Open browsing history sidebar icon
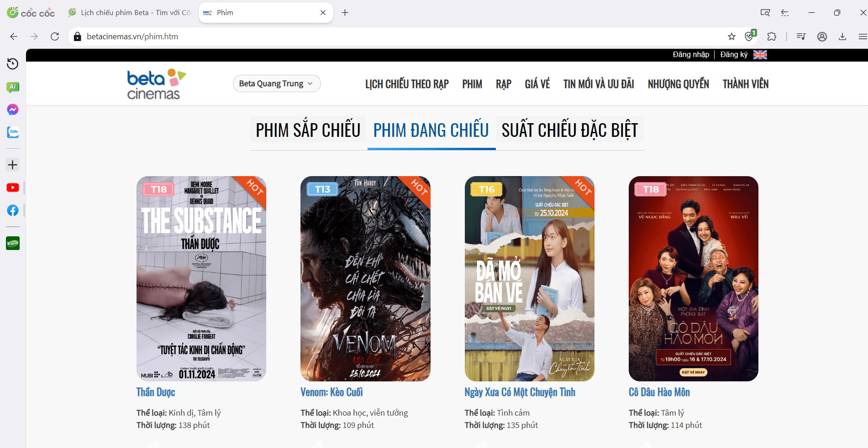 click(x=13, y=64)
